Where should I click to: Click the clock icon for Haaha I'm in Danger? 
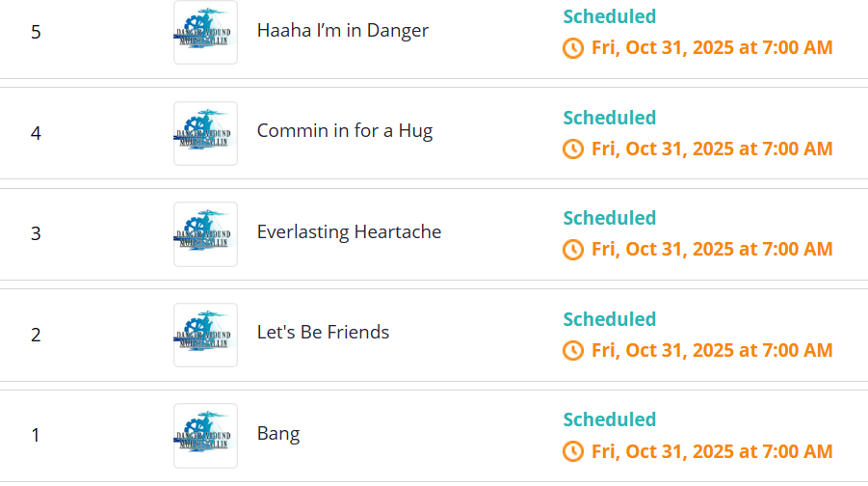tap(573, 48)
